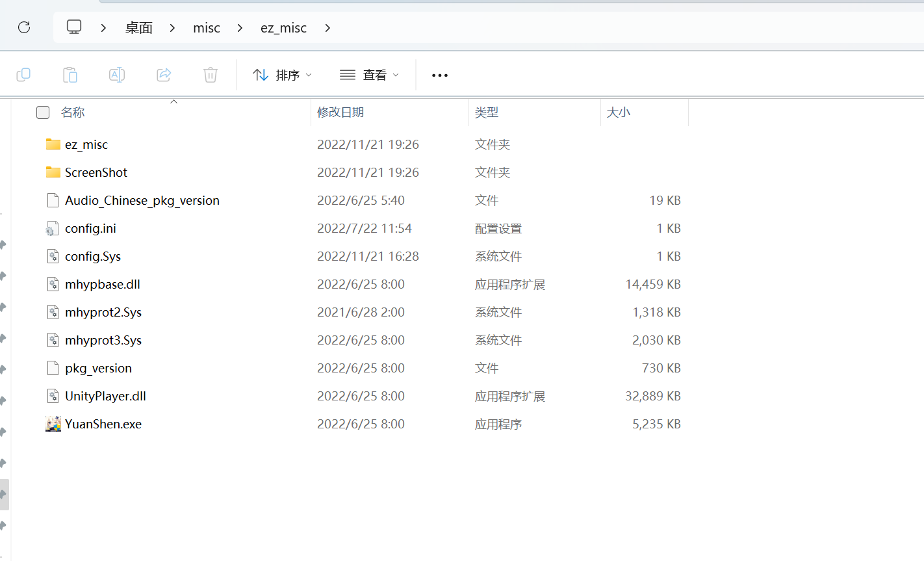
Task: Click the mhyprot3.Sys file icon
Action: pos(53,340)
